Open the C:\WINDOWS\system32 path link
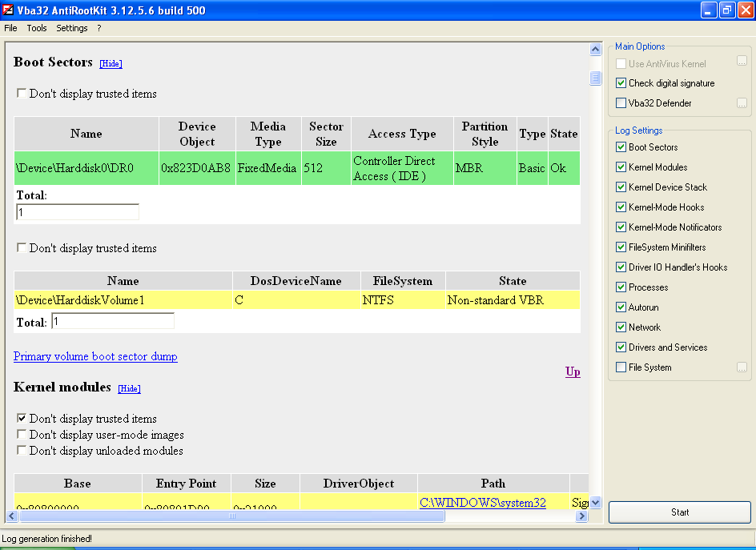 (483, 502)
